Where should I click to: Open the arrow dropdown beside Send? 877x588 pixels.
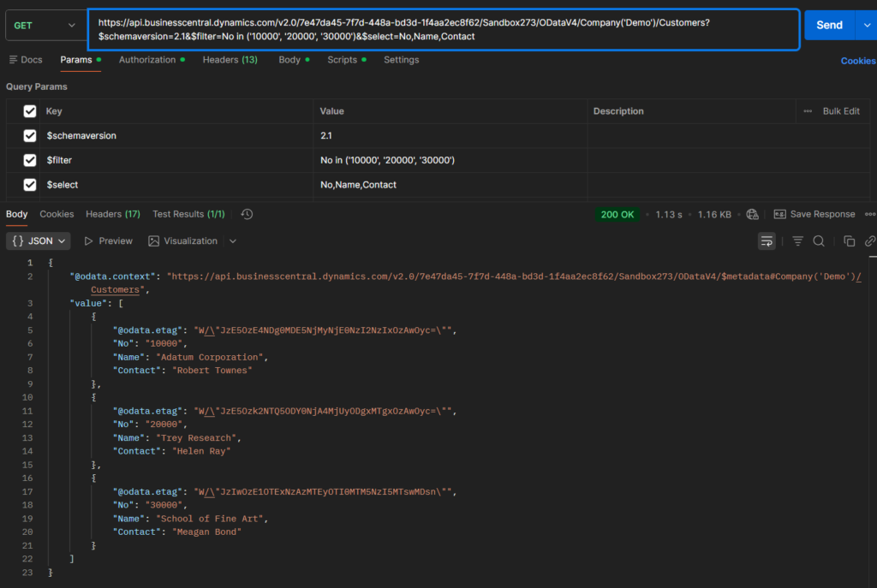click(865, 26)
